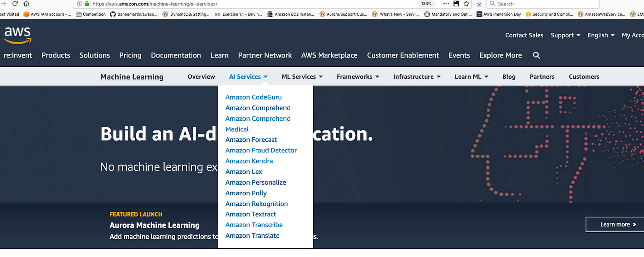
Task: Select Amazon CodeGuru from dropdown
Action: click(x=253, y=97)
